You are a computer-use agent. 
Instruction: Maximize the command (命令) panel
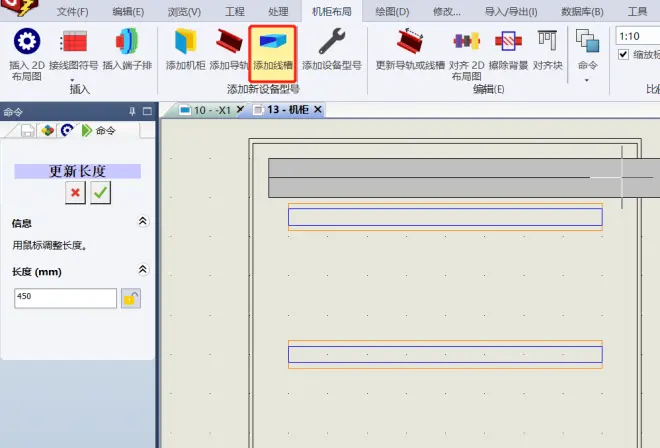tap(147, 112)
